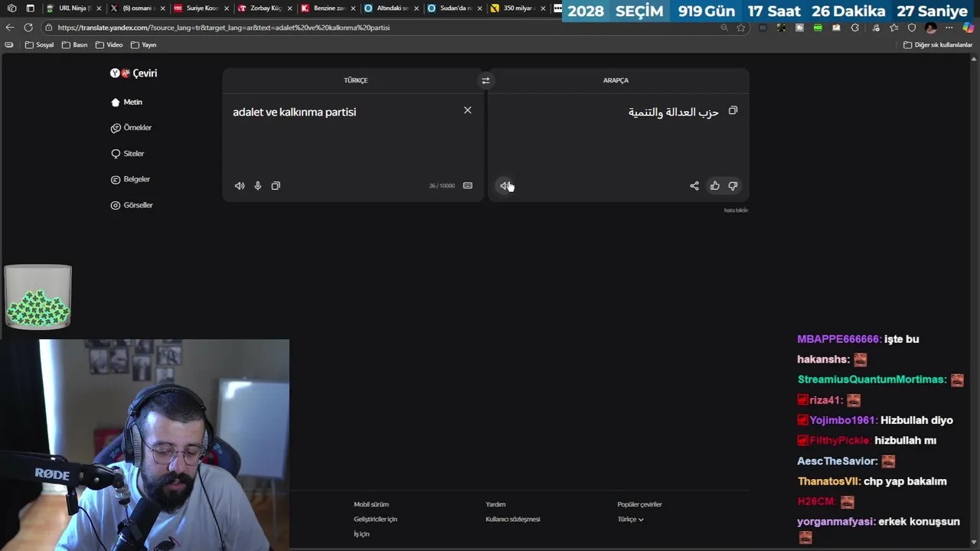Click the 'hata bildir' link
The width and height of the screenshot is (980, 551).
(736, 210)
